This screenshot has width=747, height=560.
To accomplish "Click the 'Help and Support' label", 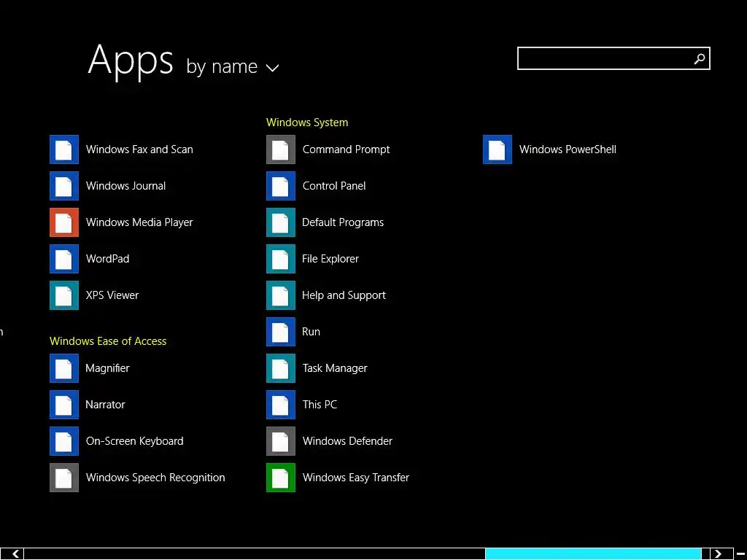I will [x=344, y=295].
